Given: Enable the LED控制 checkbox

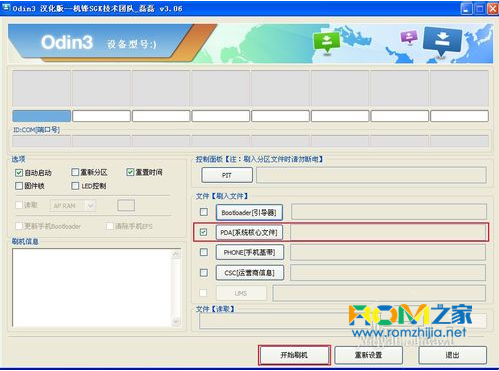Looking at the screenshot, I should [x=75, y=186].
